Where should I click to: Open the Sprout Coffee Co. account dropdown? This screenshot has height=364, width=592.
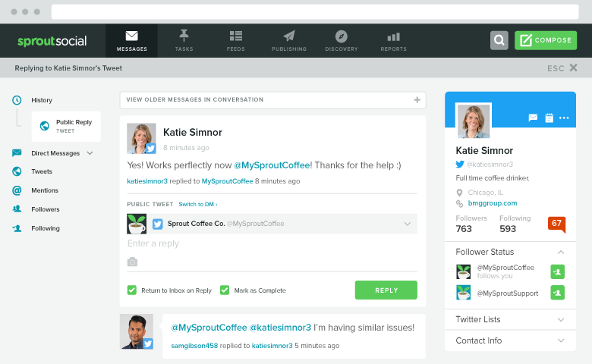[x=408, y=224]
